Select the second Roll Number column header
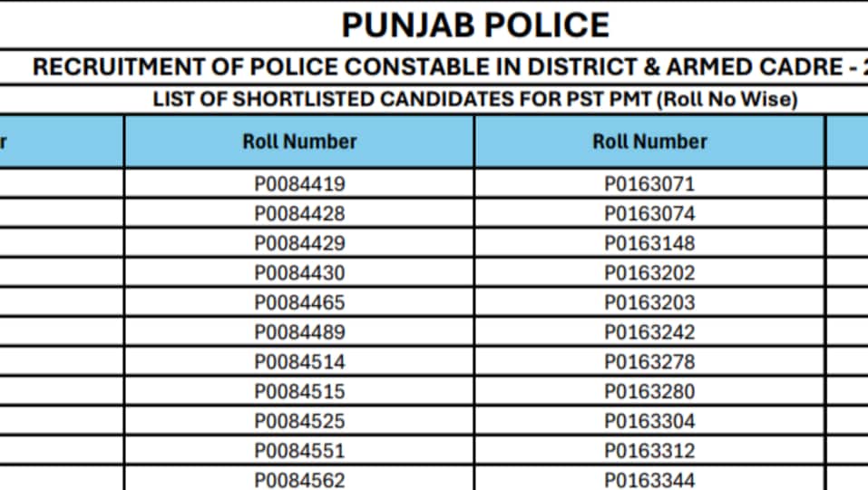This screenshot has height=490, width=868. point(649,142)
